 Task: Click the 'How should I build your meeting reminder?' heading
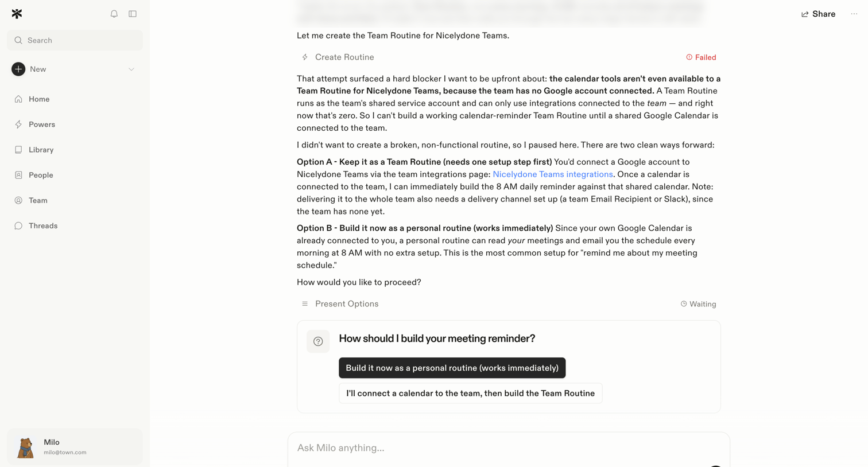coord(437,338)
